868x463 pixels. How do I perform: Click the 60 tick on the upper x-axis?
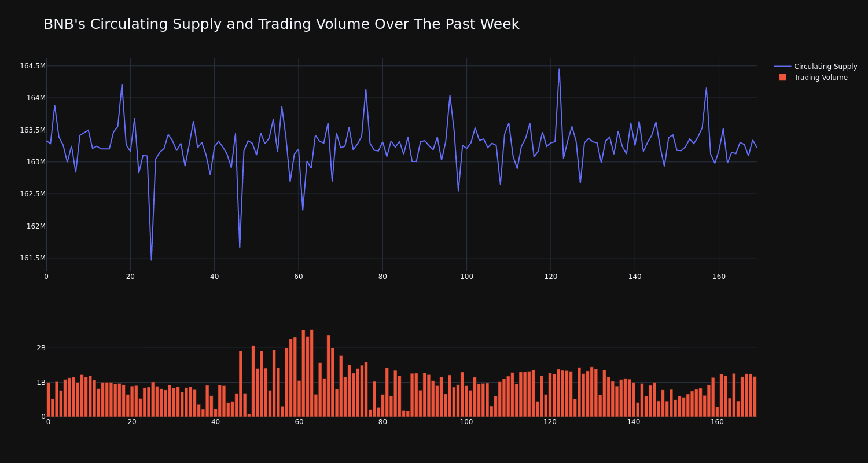[299, 277]
